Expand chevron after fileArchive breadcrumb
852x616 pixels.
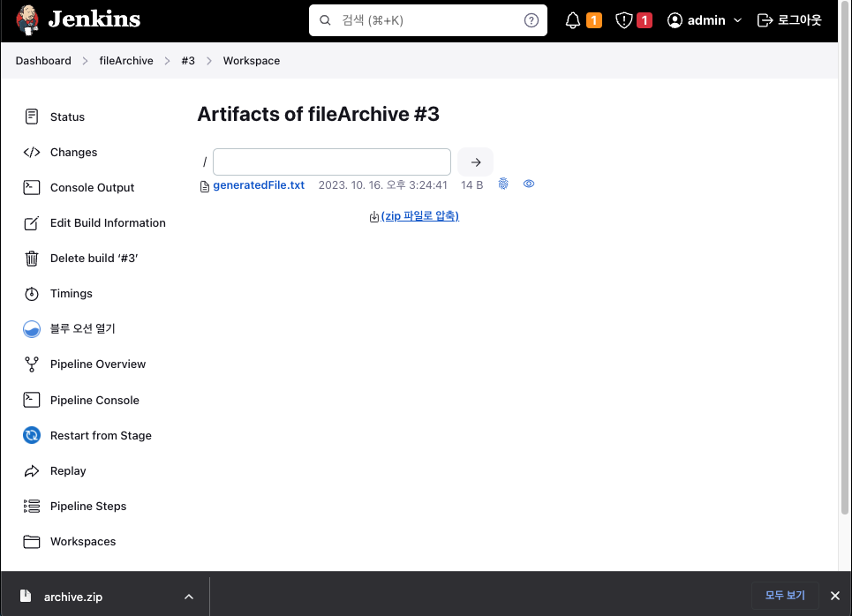click(168, 61)
